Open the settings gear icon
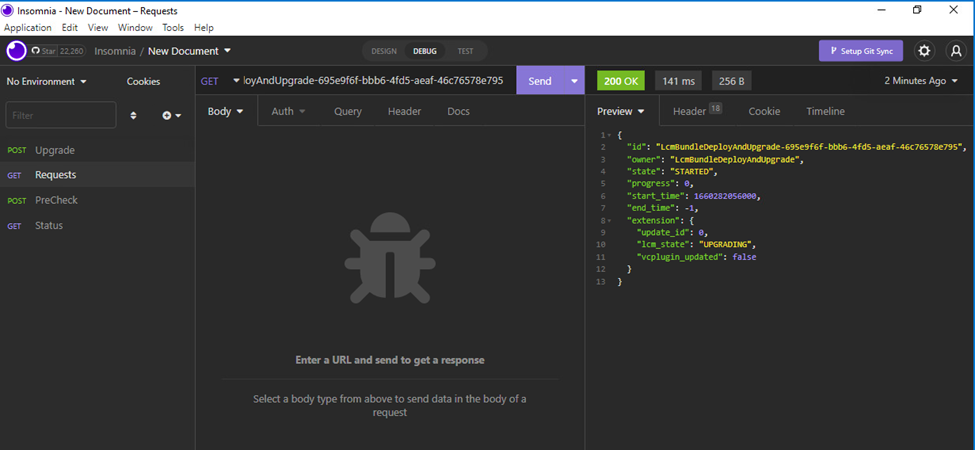The height and width of the screenshot is (450, 975). [x=924, y=51]
